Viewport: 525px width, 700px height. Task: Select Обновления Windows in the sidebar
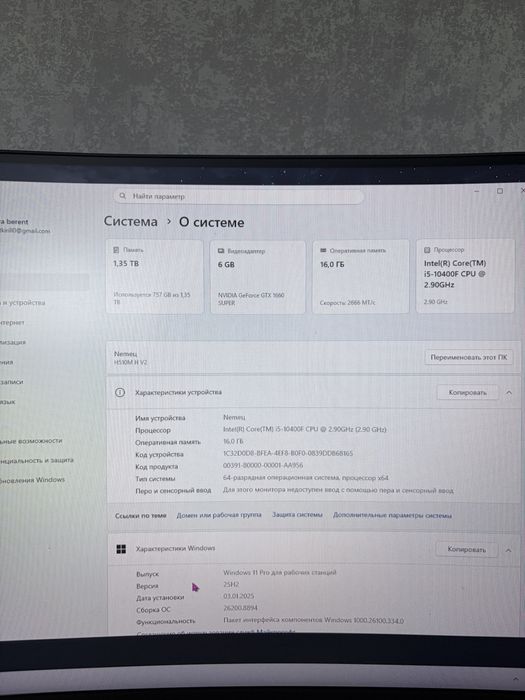pyautogui.click(x=33, y=480)
